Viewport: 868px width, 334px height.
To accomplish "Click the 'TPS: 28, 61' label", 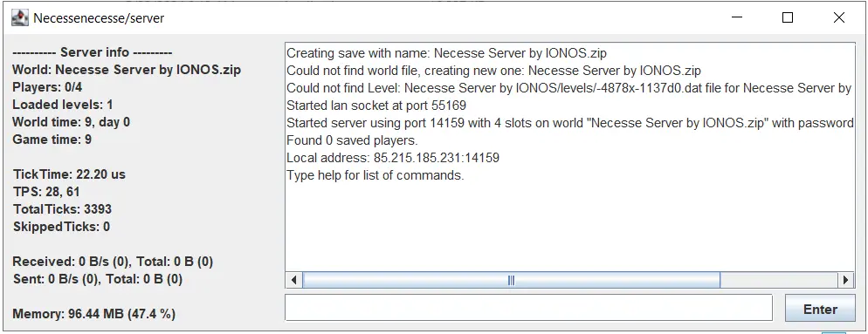I will [46, 192].
